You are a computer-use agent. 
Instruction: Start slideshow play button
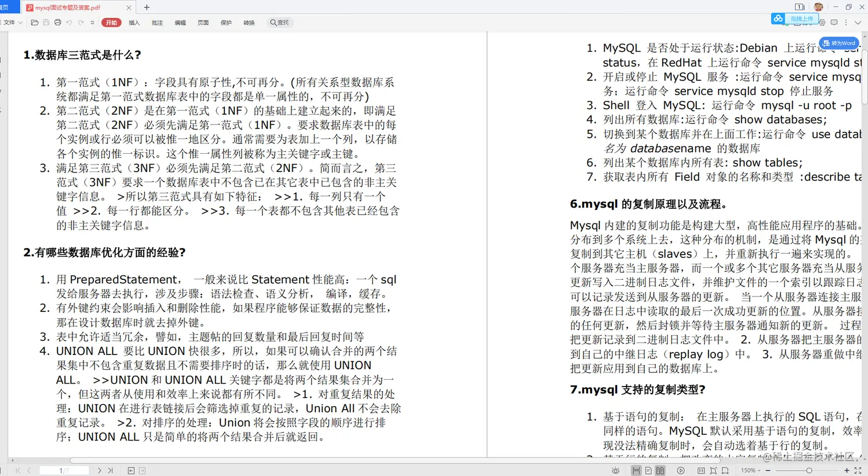(681, 470)
